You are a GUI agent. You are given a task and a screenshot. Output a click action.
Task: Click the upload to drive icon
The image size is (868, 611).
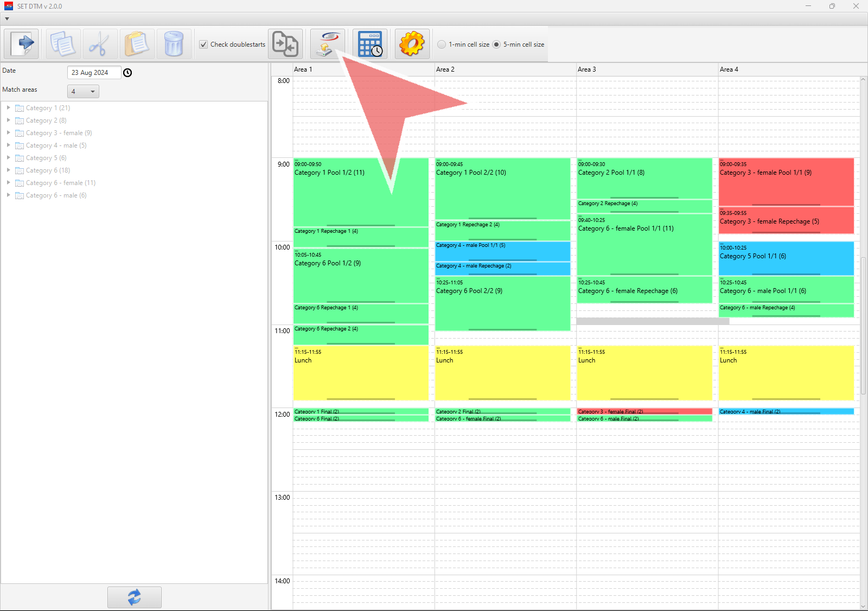pos(328,44)
